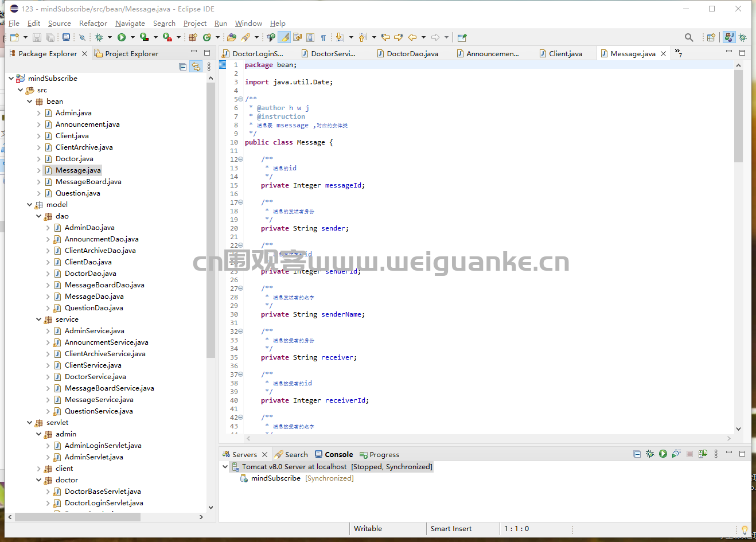Maximize the editor area

click(x=742, y=52)
